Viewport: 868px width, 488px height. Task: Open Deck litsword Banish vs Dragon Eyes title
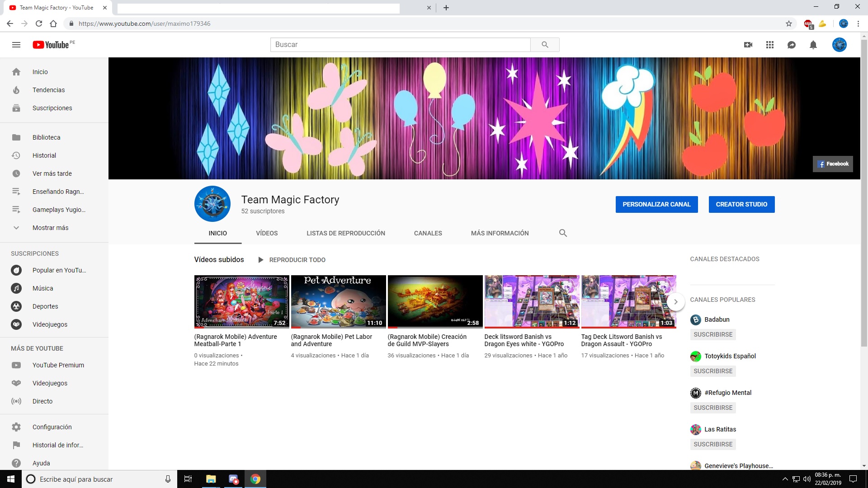[524, 340]
